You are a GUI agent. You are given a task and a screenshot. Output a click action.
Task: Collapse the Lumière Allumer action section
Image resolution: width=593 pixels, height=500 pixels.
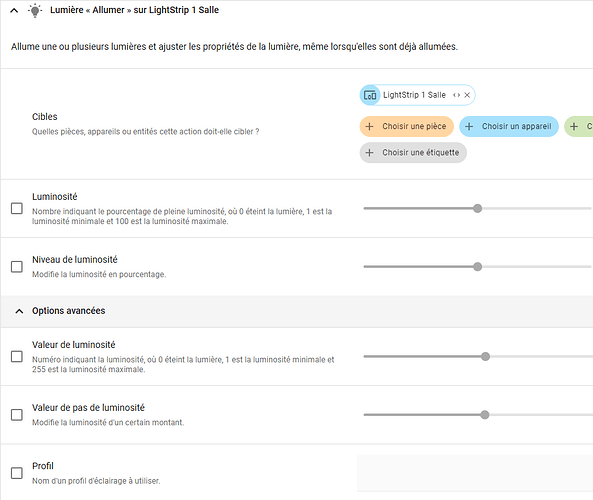pos(14,11)
